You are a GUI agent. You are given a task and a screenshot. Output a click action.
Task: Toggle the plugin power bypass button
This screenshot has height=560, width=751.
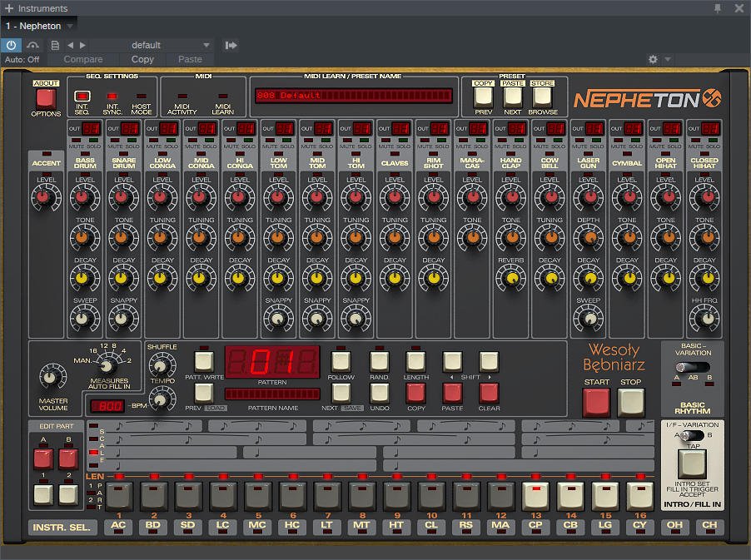point(11,45)
